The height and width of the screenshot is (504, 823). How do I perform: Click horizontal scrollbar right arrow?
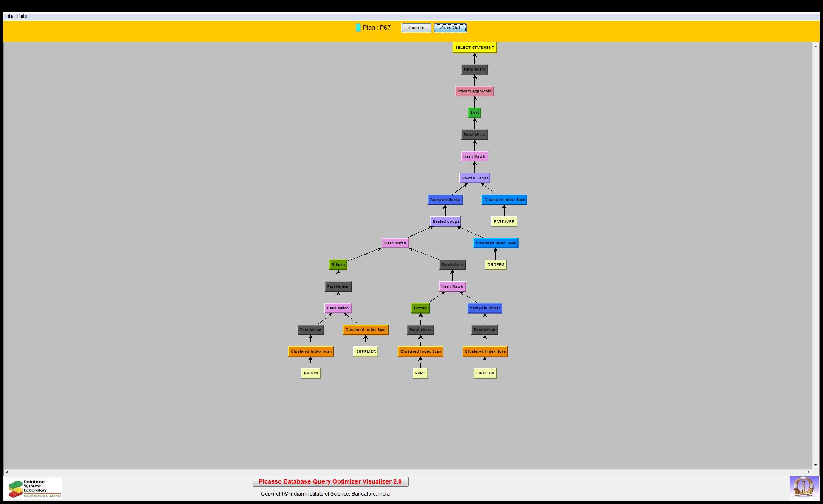(x=808, y=472)
